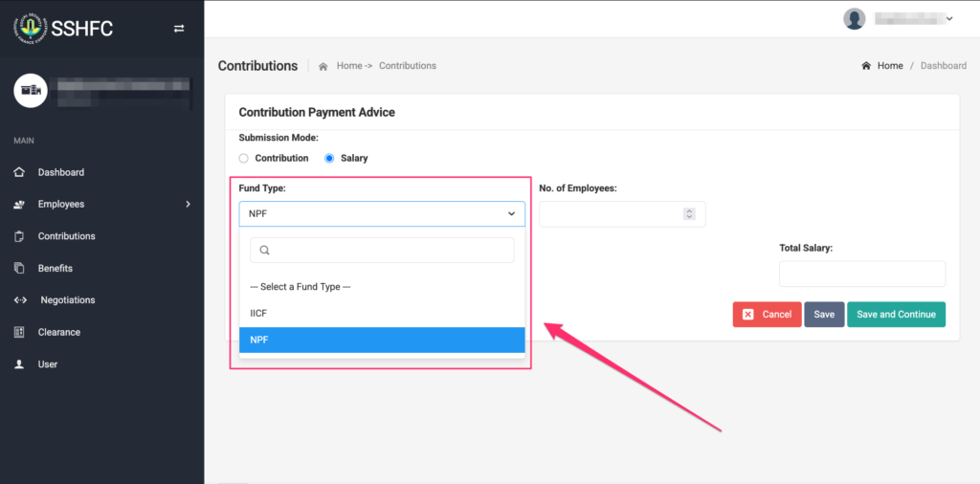Toggle sidebar with the swap arrows icon
The height and width of the screenshot is (484, 980).
[178, 29]
